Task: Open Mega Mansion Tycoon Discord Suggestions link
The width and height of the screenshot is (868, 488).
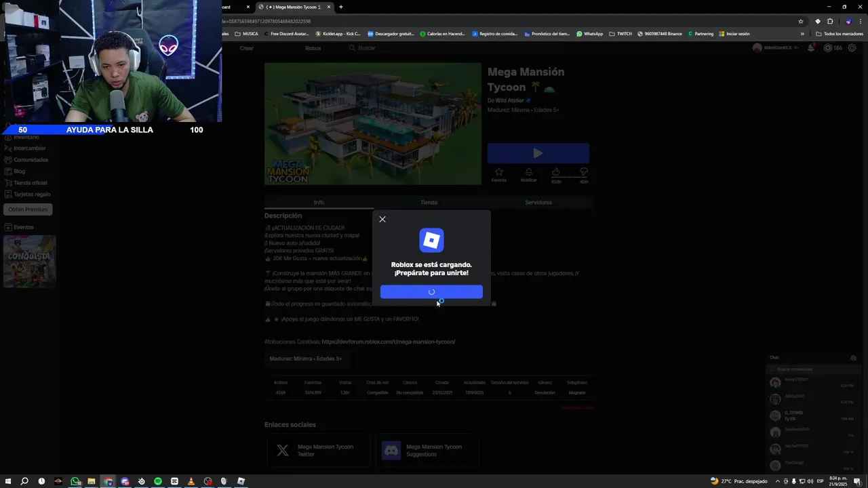Action: [427, 451]
